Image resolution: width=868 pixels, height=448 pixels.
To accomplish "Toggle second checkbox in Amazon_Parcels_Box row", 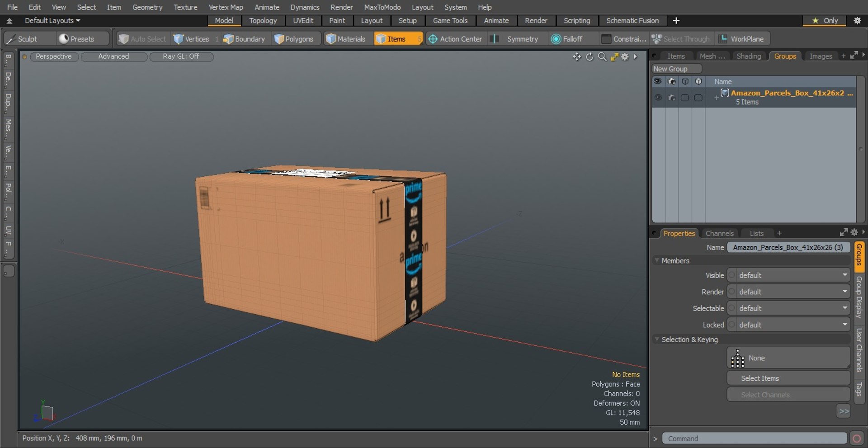I will click(x=698, y=98).
